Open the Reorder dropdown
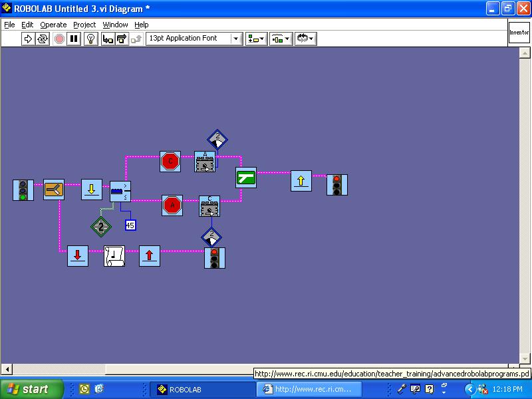Screen dimensions: 532x399 click(305, 39)
